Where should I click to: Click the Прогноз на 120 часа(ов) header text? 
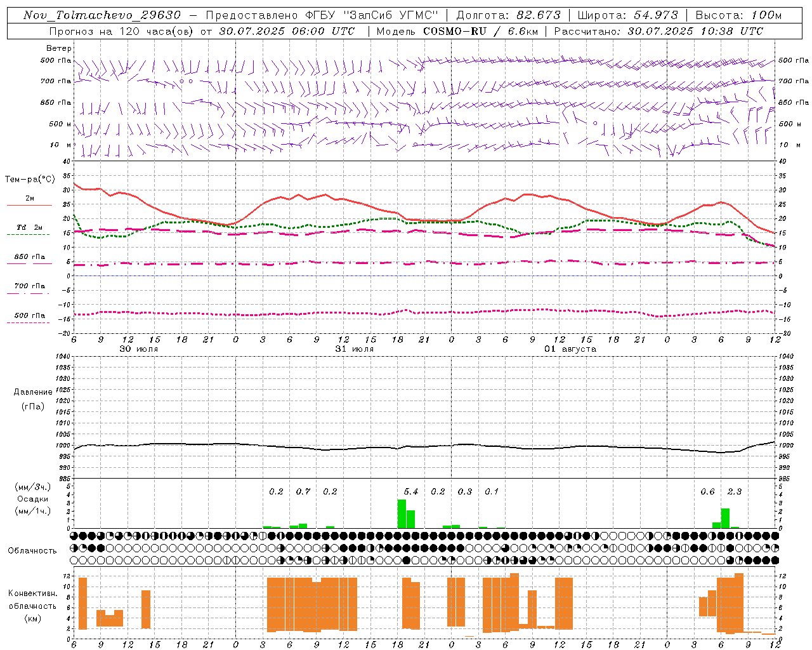(122, 31)
